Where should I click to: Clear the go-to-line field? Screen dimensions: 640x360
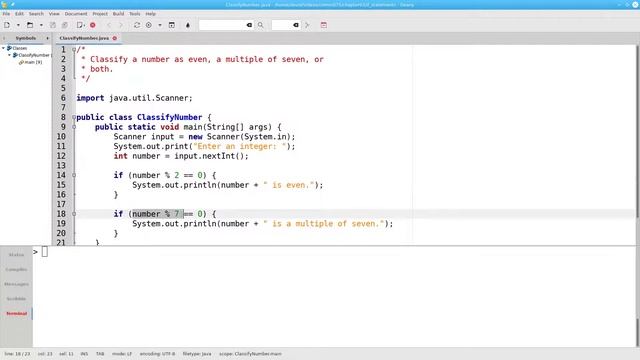[296, 25]
